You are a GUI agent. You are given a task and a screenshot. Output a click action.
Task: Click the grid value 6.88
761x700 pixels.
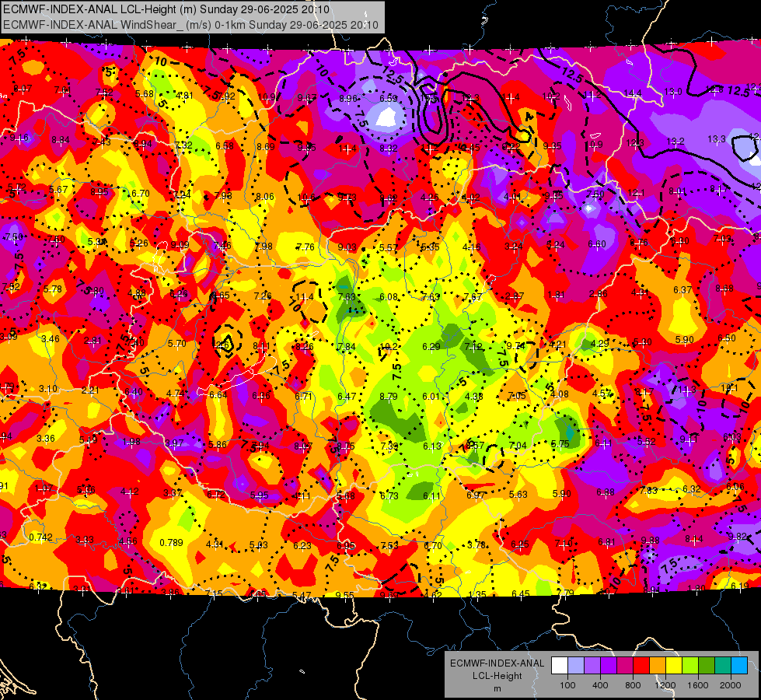pyautogui.click(x=606, y=492)
